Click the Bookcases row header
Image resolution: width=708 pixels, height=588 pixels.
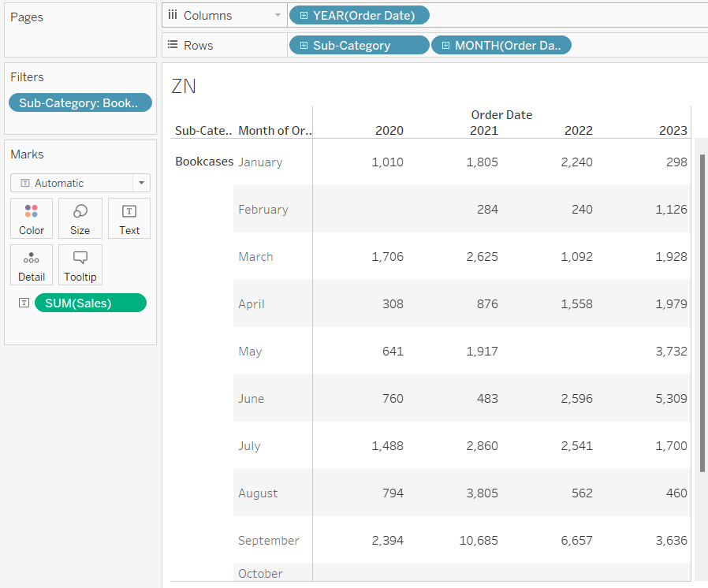[203, 162]
